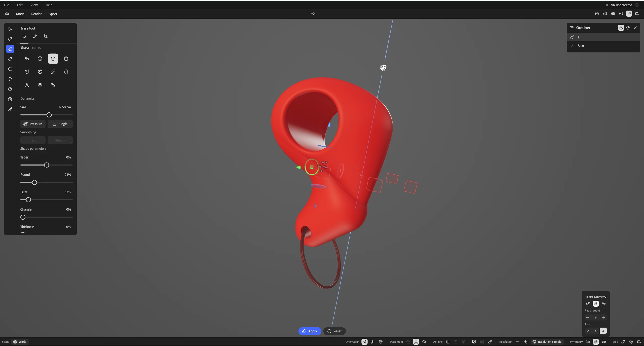Toggle Single stamp mode
Viewport: 644px width, 346px height.
click(60, 124)
